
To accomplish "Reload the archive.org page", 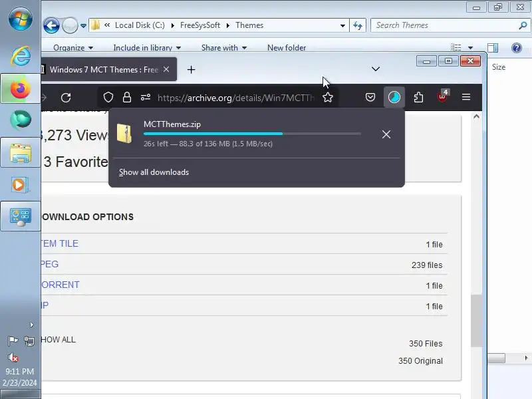I will pyautogui.click(x=66, y=98).
